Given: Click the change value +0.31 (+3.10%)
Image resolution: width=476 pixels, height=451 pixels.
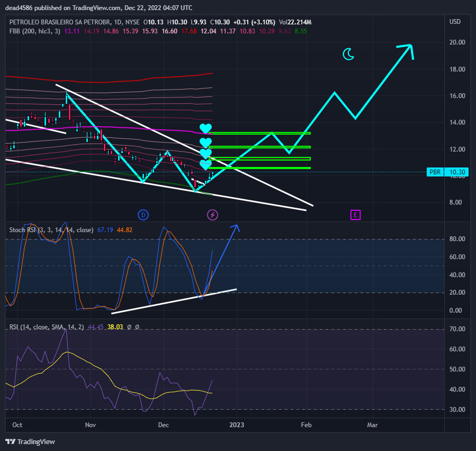Looking at the screenshot, I should 254,22.
